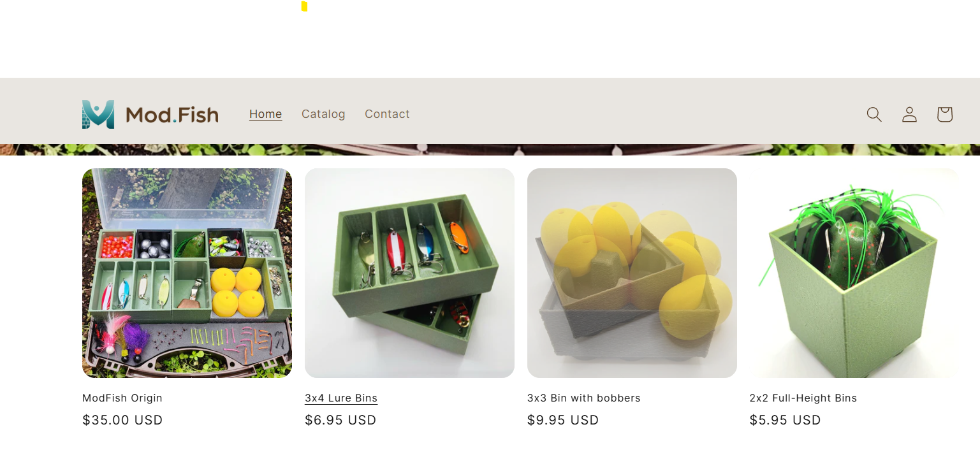The height and width of the screenshot is (457, 980).
Task: Select the yellow bobbers bin product image
Action: click(632, 273)
